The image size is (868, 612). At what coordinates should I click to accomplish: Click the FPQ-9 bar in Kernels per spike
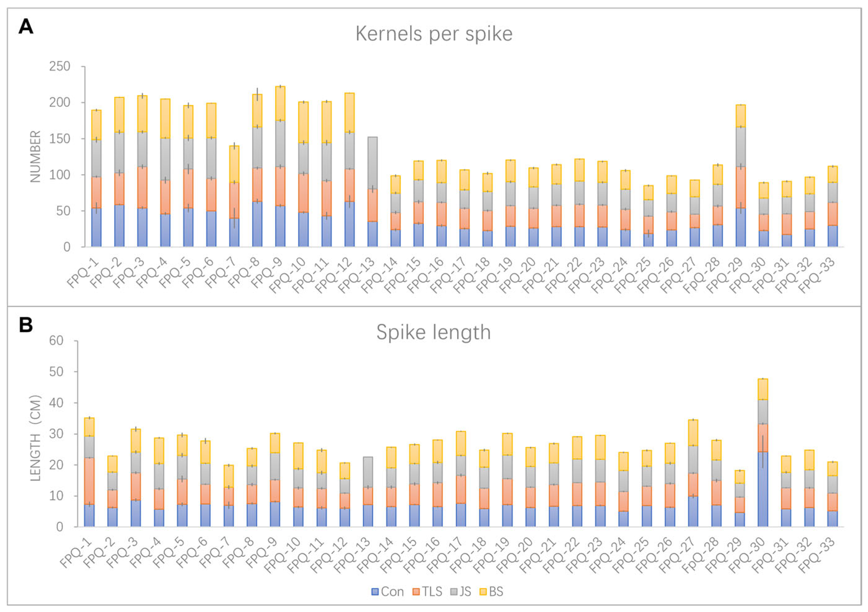coord(280,166)
